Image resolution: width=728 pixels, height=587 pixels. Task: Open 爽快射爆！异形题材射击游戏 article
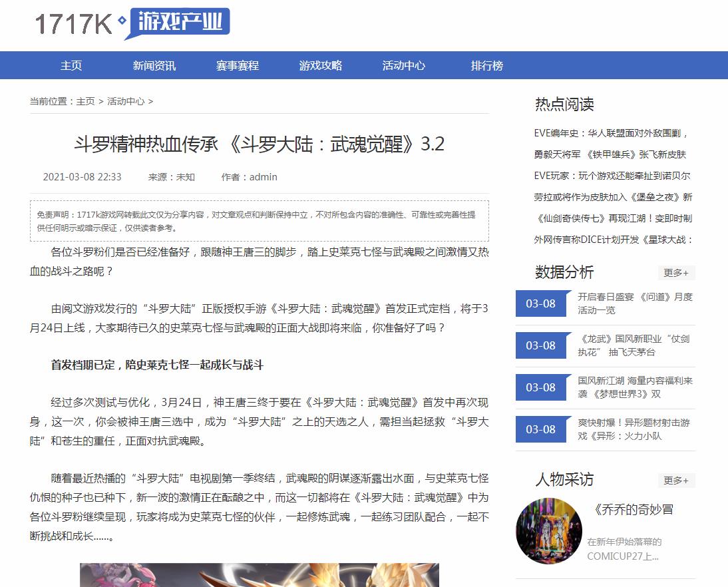[634, 429]
